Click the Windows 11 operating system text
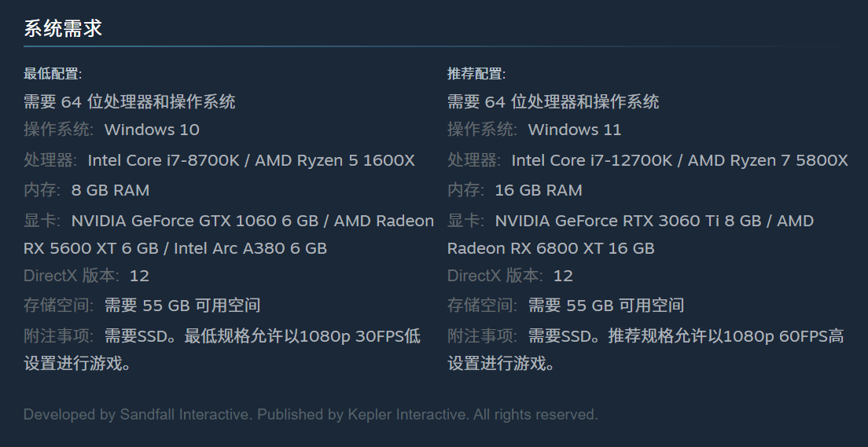The width and height of the screenshot is (868, 447). [575, 130]
